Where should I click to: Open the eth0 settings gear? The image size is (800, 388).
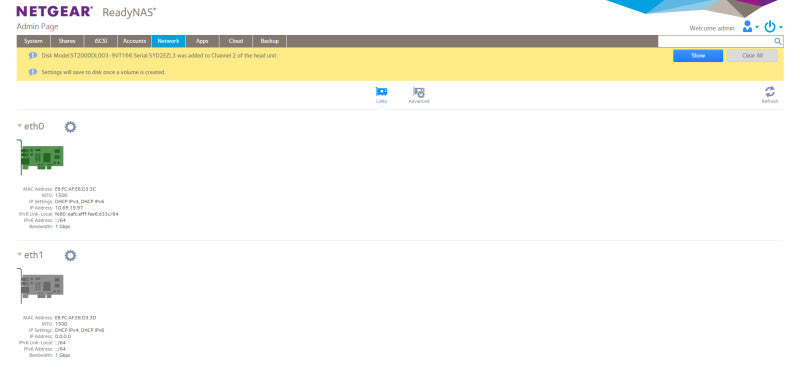pyautogui.click(x=70, y=127)
